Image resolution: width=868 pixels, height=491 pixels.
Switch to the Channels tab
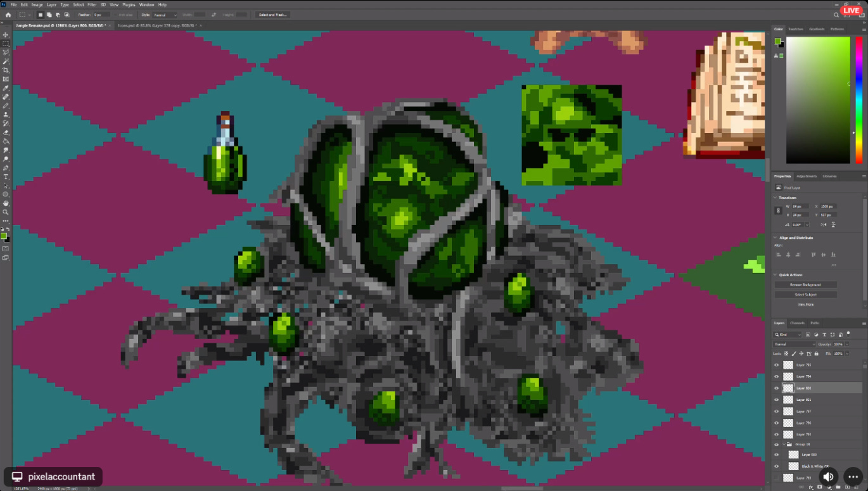pyautogui.click(x=797, y=323)
